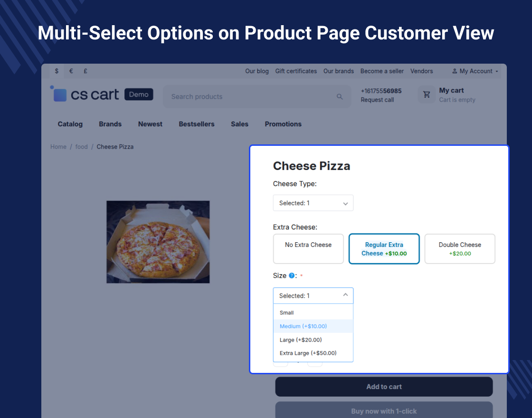Open the Bestsellers menu item

point(197,124)
